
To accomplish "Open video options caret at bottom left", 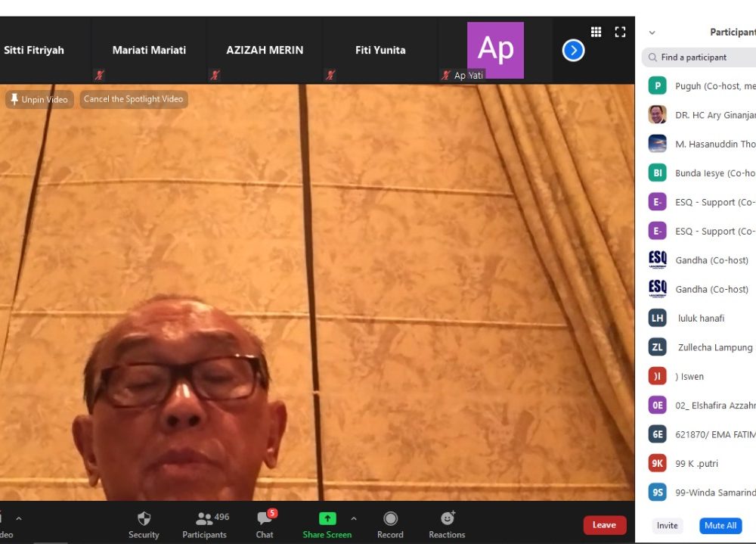I will 19,519.
